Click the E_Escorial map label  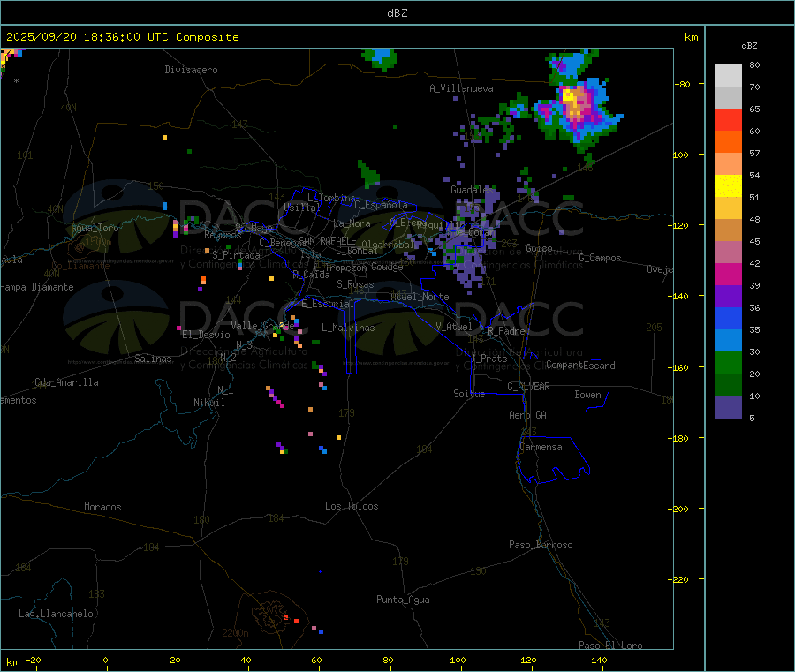click(327, 304)
